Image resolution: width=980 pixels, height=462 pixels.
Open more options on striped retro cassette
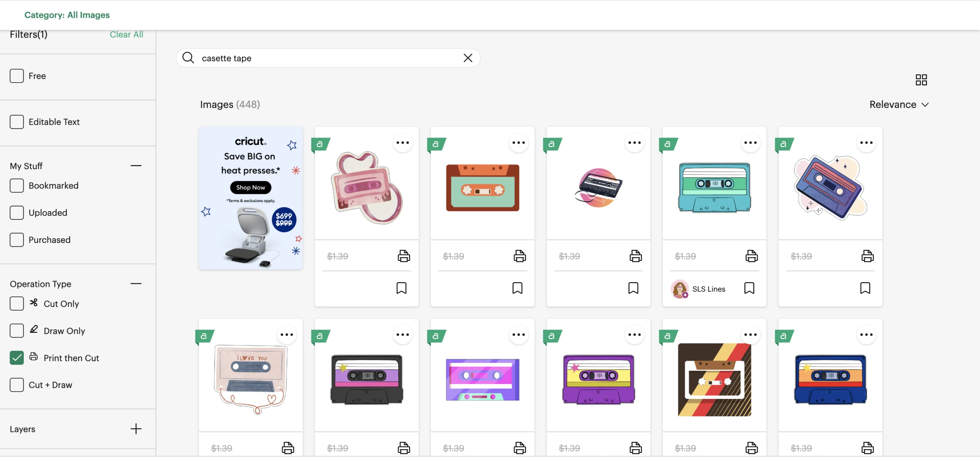[x=750, y=335]
